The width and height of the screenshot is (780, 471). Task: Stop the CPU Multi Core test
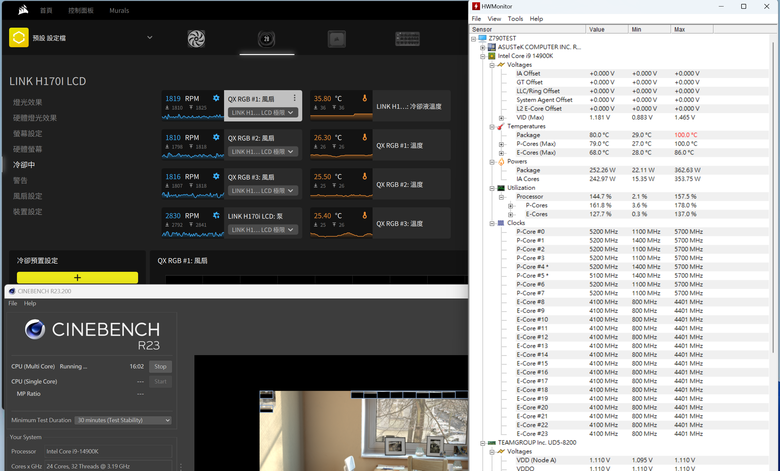pos(160,366)
